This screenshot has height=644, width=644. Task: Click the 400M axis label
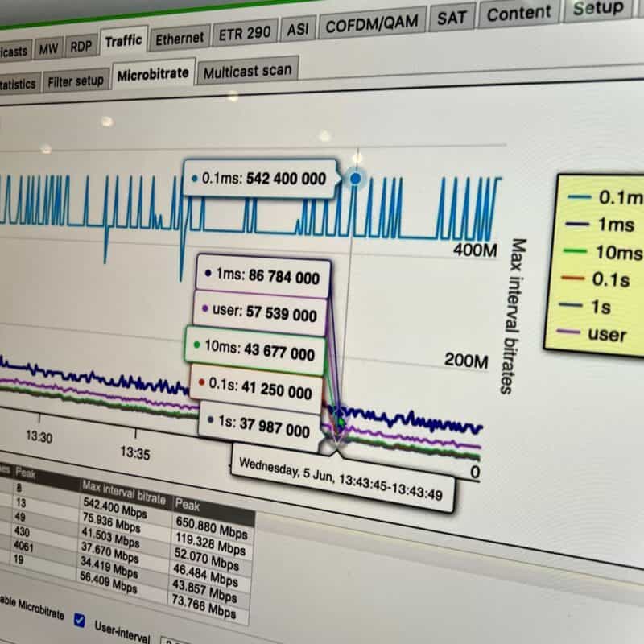point(475,250)
